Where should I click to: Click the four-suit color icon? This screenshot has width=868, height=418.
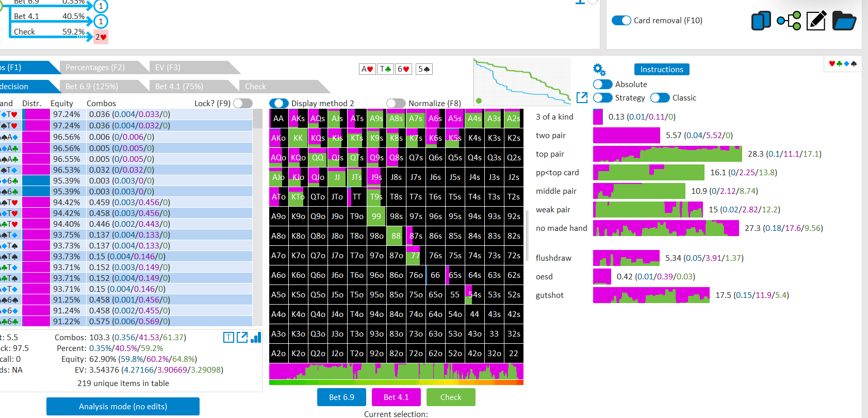tap(843, 63)
